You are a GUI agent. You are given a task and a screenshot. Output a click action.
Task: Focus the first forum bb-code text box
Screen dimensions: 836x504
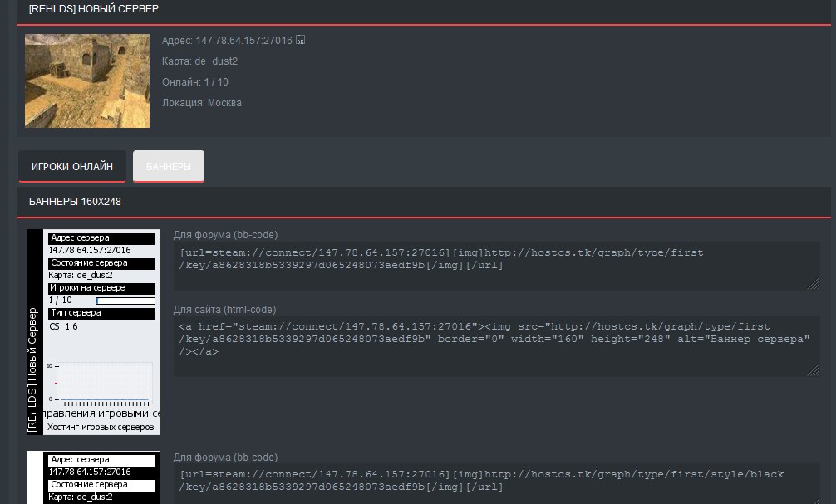(495, 266)
